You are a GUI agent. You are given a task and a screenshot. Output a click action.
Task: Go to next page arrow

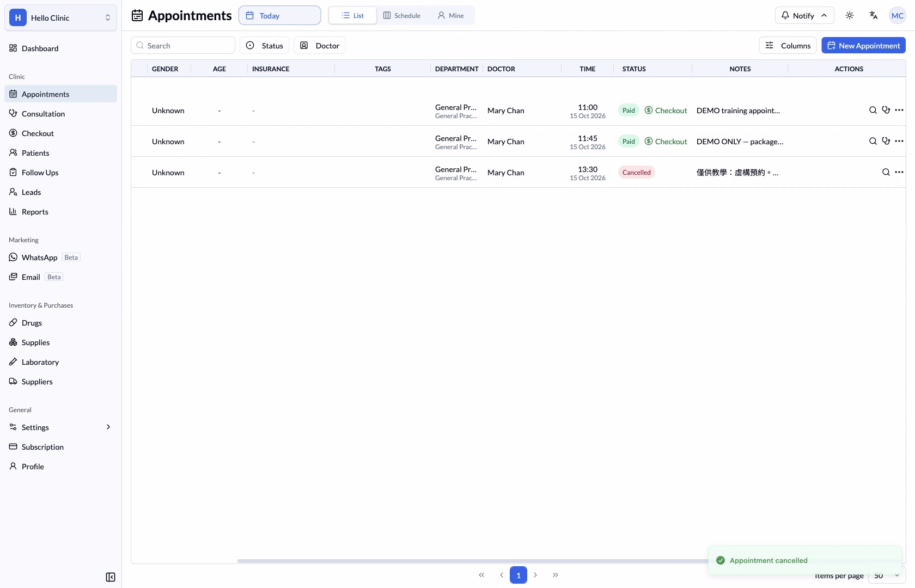click(x=535, y=575)
